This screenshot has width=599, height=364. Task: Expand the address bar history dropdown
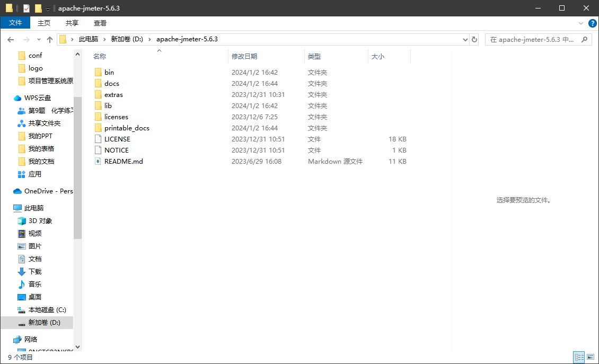465,39
